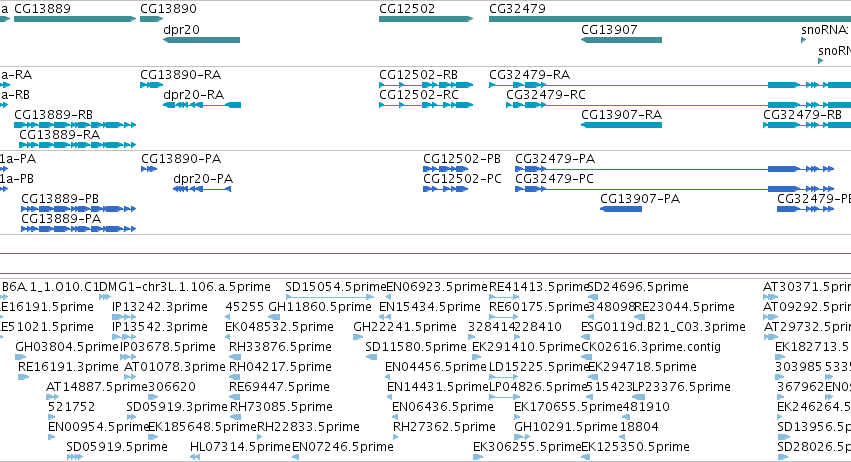Viewport: 851px width, 462px height.
Task: Click EST IP03678.5prime
Action: 167,347
